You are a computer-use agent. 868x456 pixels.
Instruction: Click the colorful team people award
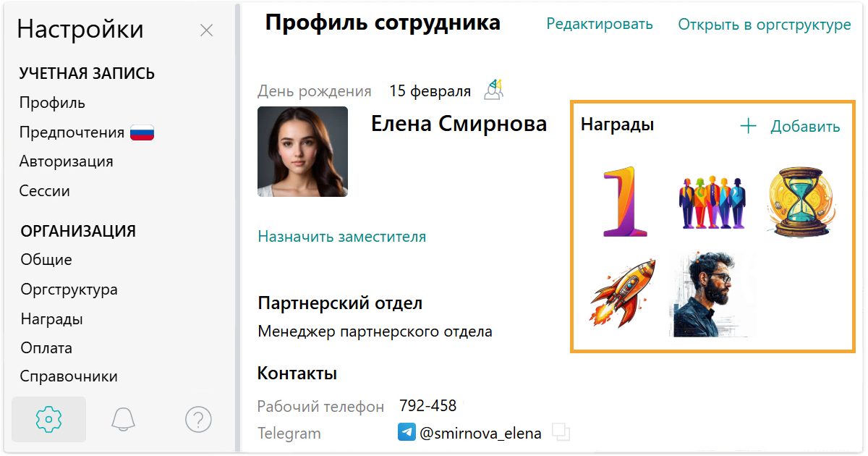pyautogui.click(x=712, y=201)
